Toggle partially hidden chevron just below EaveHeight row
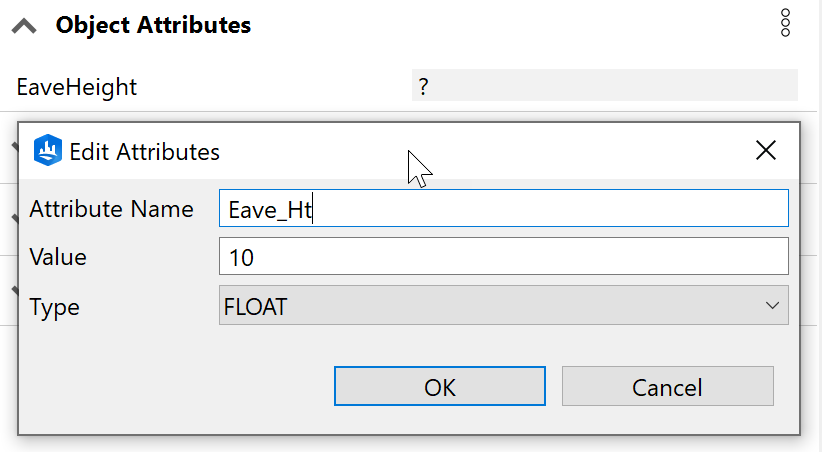The width and height of the screenshot is (822, 452). [14, 145]
